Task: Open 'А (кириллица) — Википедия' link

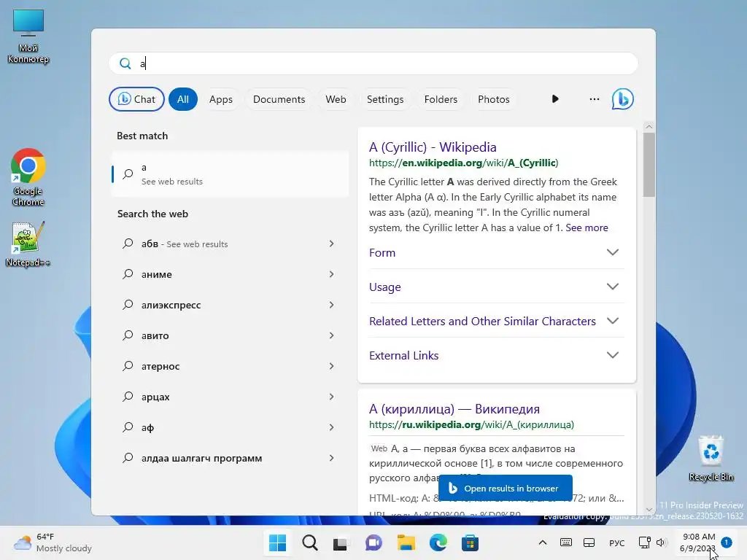Action: click(x=454, y=409)
